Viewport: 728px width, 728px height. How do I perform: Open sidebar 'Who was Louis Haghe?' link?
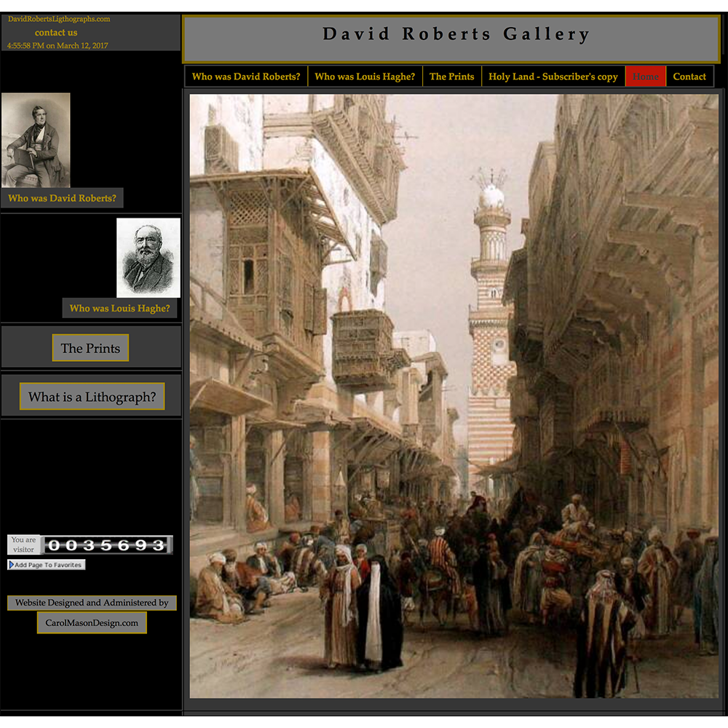[x=120, y=308]
